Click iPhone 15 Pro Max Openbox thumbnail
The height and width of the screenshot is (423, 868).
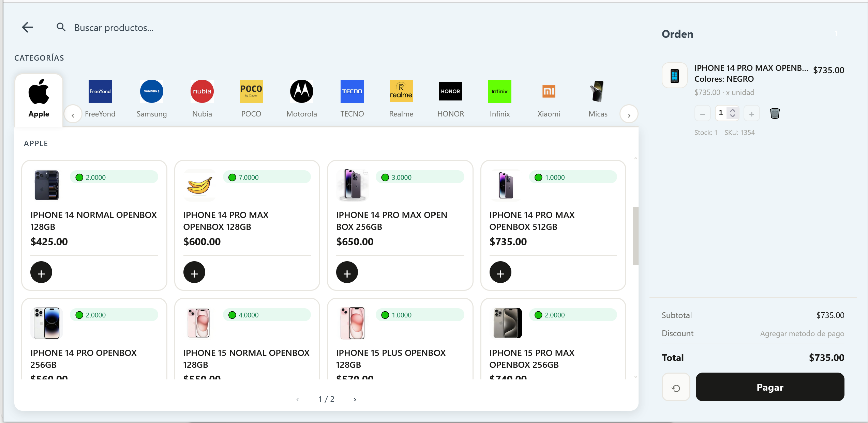[x=506, y=323]
